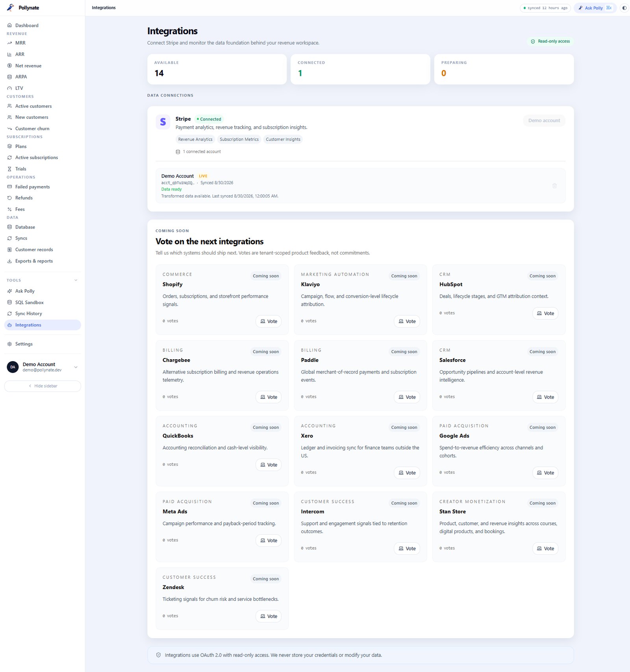The height and width of the screenshot is (672, 630).
Task: Vote for the Intercom integration
Action: [x=407, y=548]
